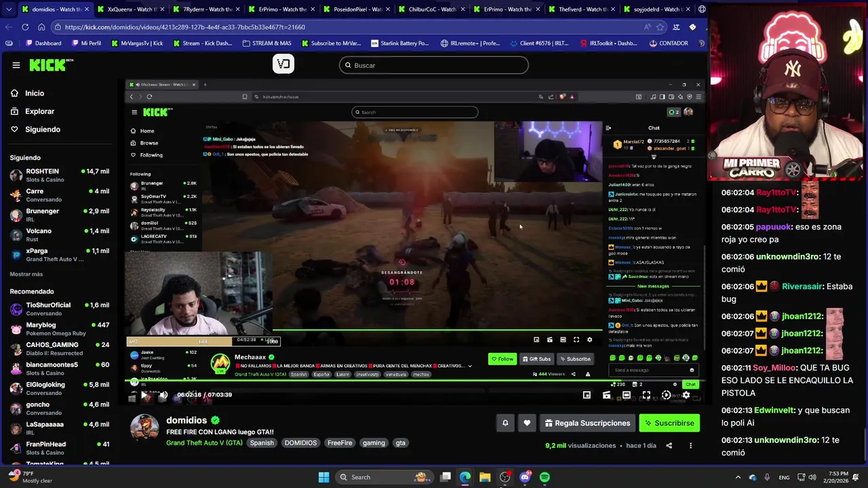
Task: Open recommended channel Maryblog
Action: (x=60, y=329)
